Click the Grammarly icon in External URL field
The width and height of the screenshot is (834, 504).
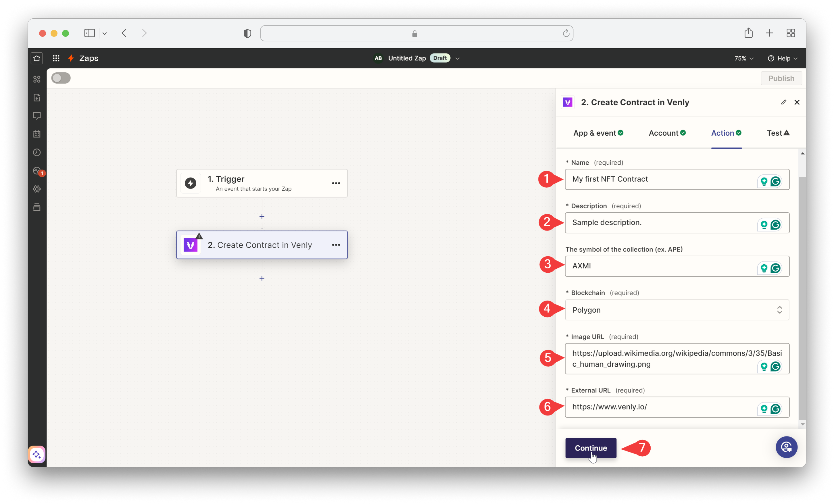775,409
